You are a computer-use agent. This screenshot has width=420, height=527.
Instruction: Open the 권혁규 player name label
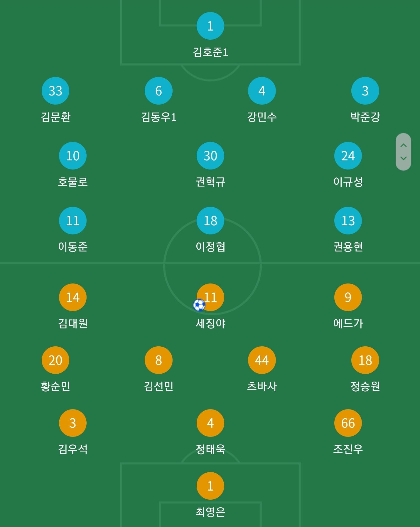(x=210, y=182)
